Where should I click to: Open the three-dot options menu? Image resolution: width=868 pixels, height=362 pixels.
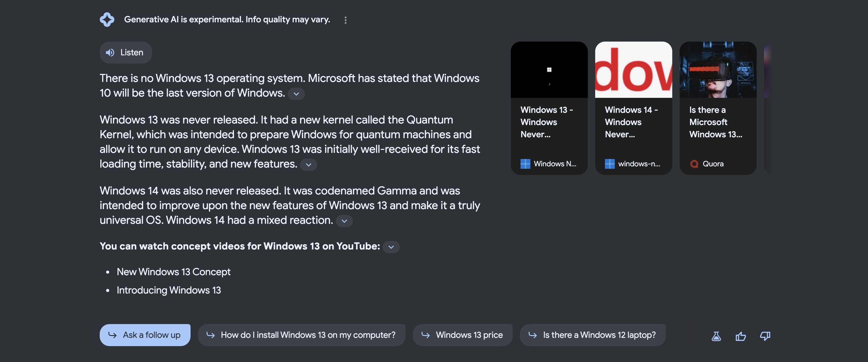(x=345, y=20)
